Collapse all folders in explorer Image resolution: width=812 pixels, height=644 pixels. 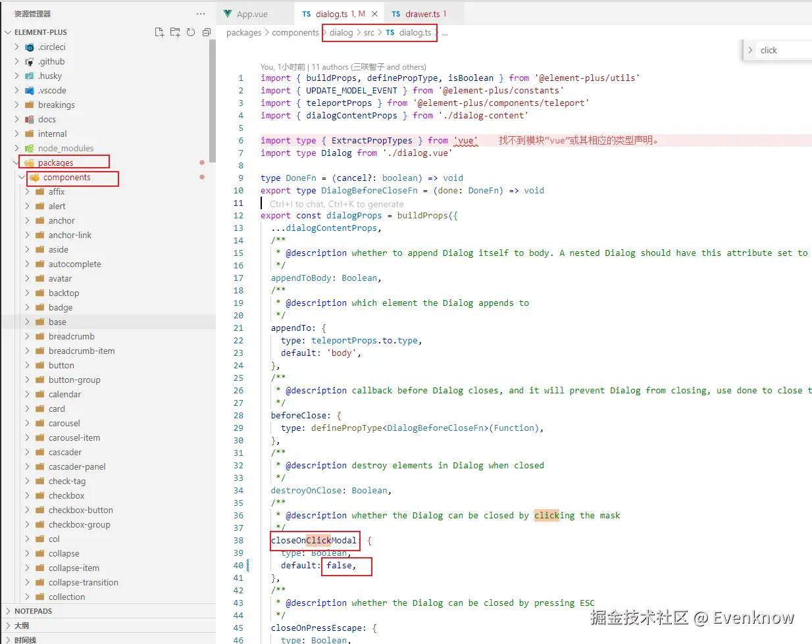(207, 32)
